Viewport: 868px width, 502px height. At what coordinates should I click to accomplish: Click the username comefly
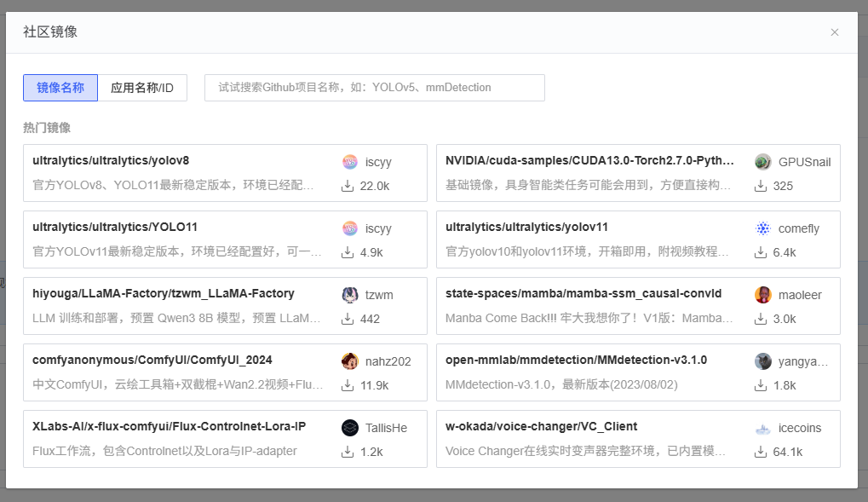(x=799, y=228)
